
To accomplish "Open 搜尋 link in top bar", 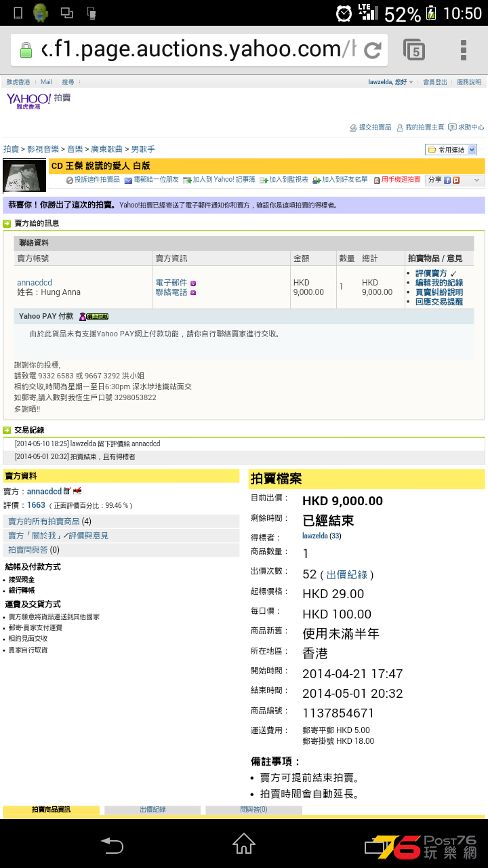I will pos(68,82).
